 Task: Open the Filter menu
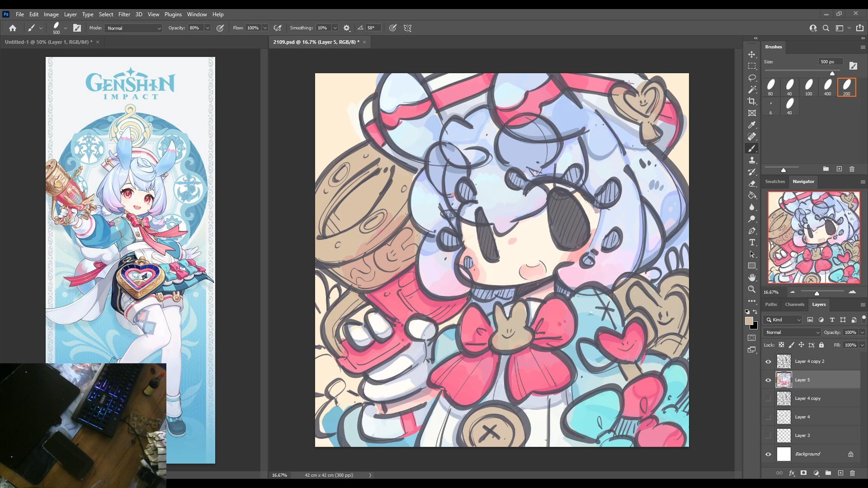click(x=124, y=14)
